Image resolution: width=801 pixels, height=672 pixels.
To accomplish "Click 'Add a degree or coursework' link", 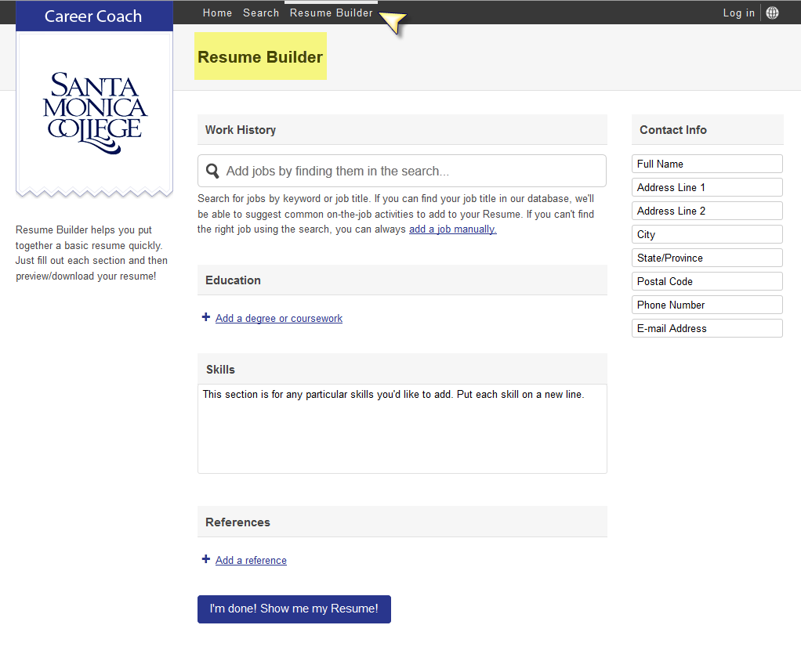I will pyautogui.click(x=279, y=318).
